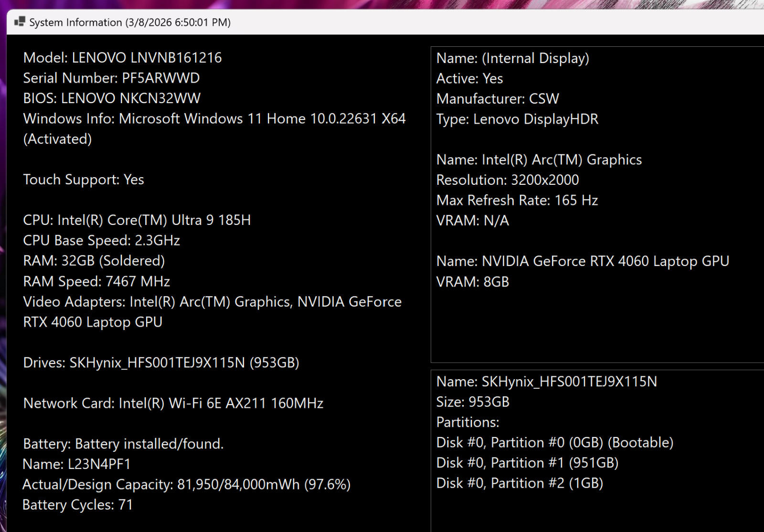Select the CPU: Intel Core Ultra 9 185H line
The image size is (764, 532).
click(137, 220)
